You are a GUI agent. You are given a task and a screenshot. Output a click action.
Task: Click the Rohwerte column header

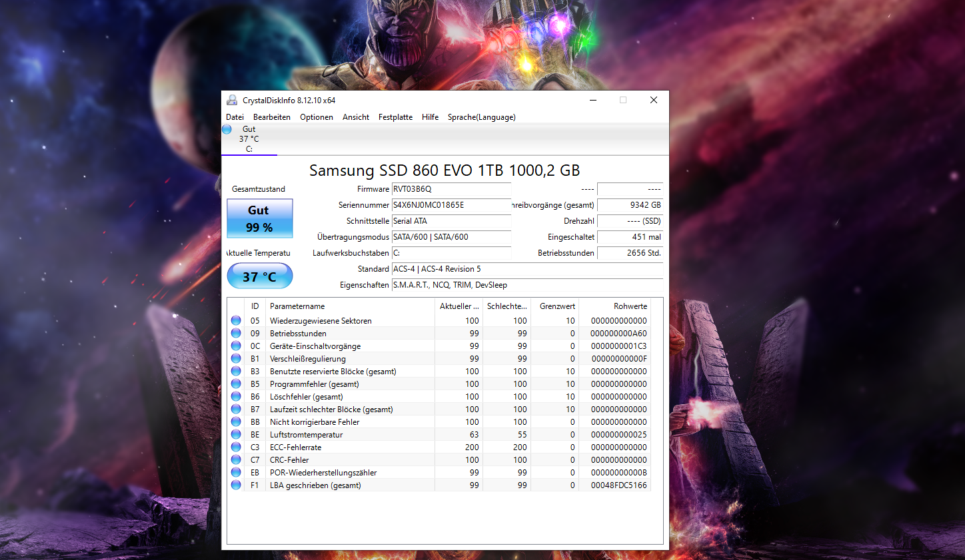(x=615, y=306)
